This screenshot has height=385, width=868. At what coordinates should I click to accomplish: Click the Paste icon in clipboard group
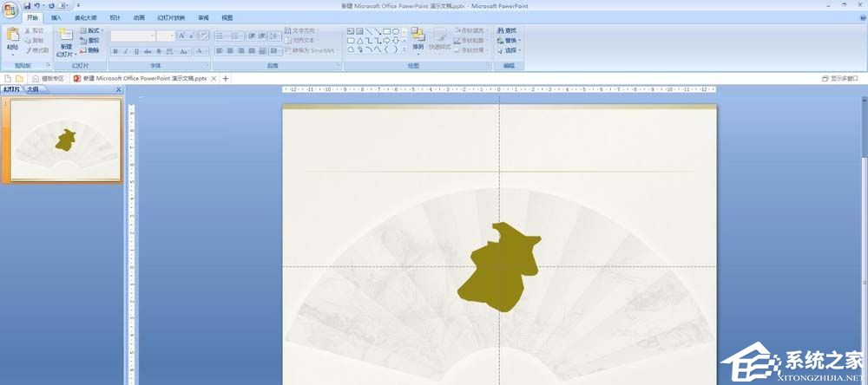(x=12, y=39)
